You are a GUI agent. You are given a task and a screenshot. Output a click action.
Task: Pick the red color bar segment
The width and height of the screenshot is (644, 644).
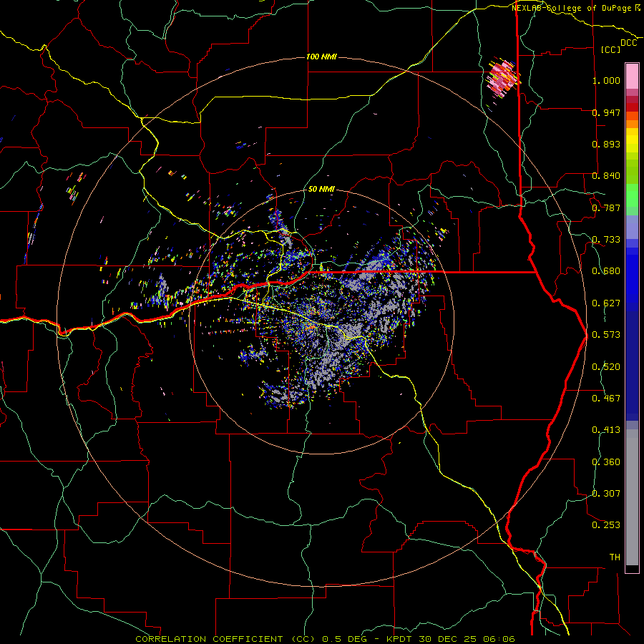click(632, 107)
